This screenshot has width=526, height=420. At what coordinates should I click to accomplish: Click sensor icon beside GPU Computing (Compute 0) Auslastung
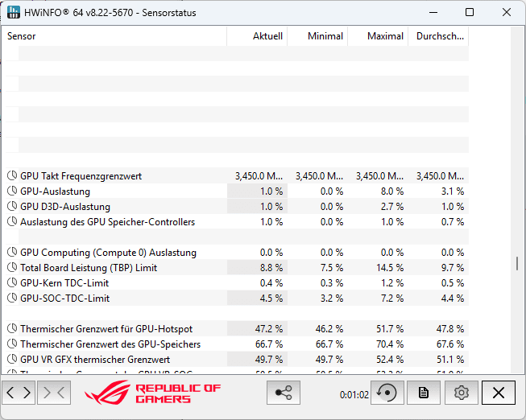[x=12, y=252]
